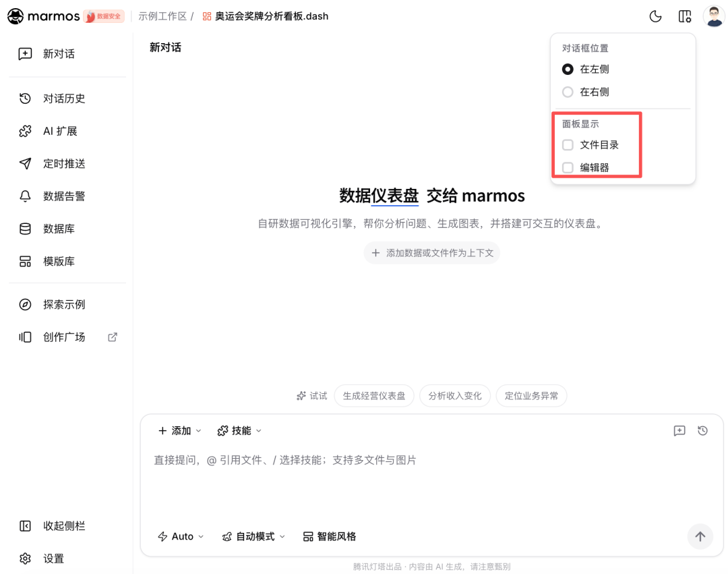Click the send arrow button
This screenshot has height=574, width=728.
[700, 536]
